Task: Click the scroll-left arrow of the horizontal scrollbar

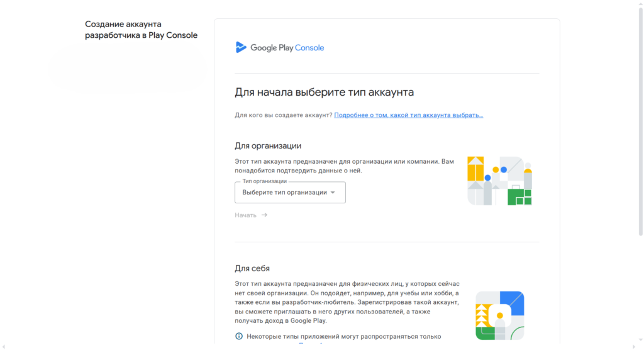Action: [x=3, y=347]
